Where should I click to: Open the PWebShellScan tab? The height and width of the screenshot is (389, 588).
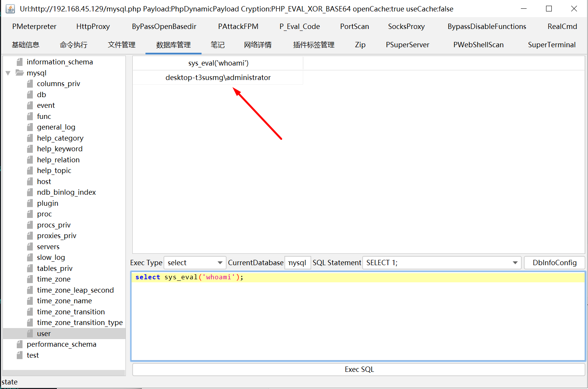479,45
